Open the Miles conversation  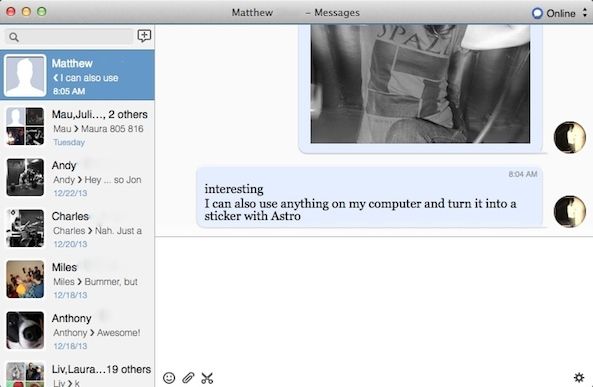[x=77, y=280]
